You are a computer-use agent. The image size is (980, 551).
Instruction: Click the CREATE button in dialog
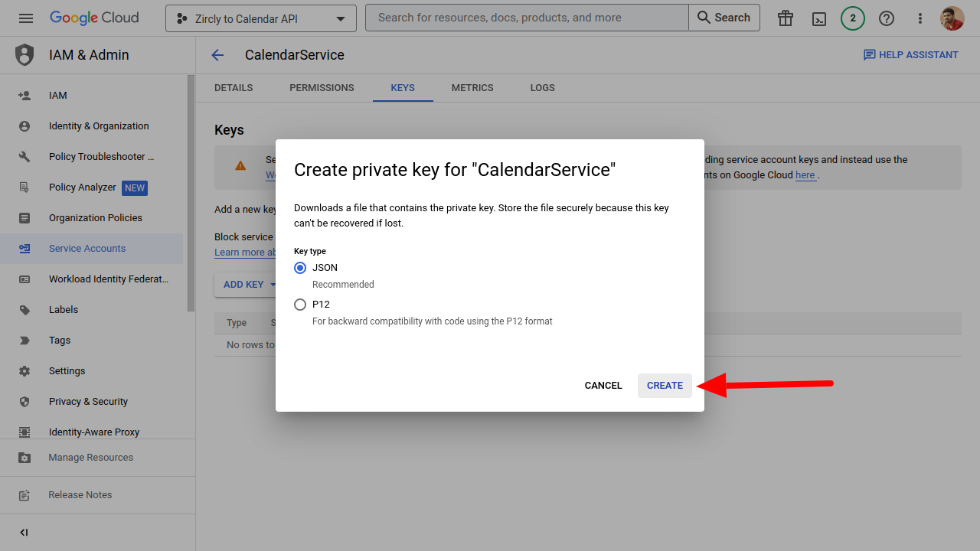pyautogui.click(x=665, y=386)
